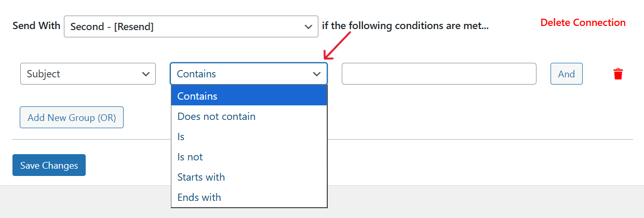Open the 'Second - [Resend]' connection dropdown
The width and height of the screenshot is (644, 218).
click(191, 26)
